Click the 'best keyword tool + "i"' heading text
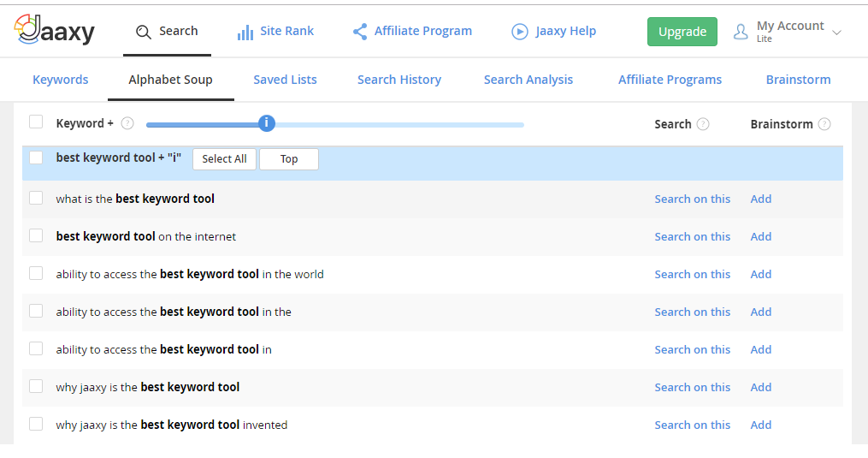 pos(119,158)
